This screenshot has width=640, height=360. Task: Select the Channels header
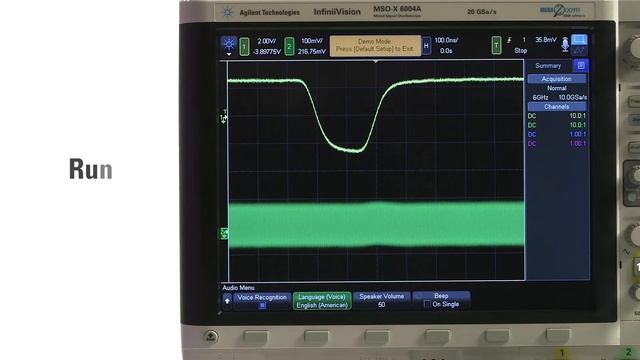tap(556, 107)
